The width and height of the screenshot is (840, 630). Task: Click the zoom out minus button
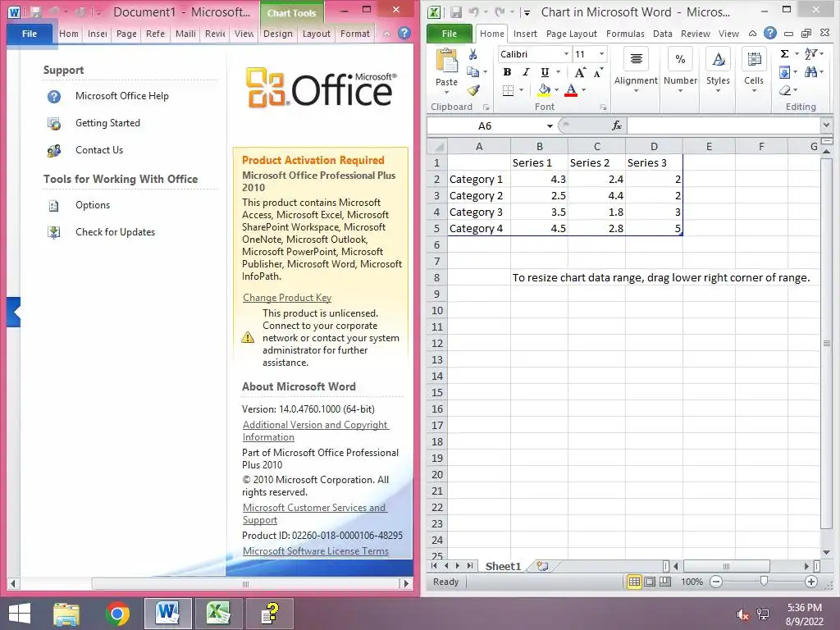[716, 582]
